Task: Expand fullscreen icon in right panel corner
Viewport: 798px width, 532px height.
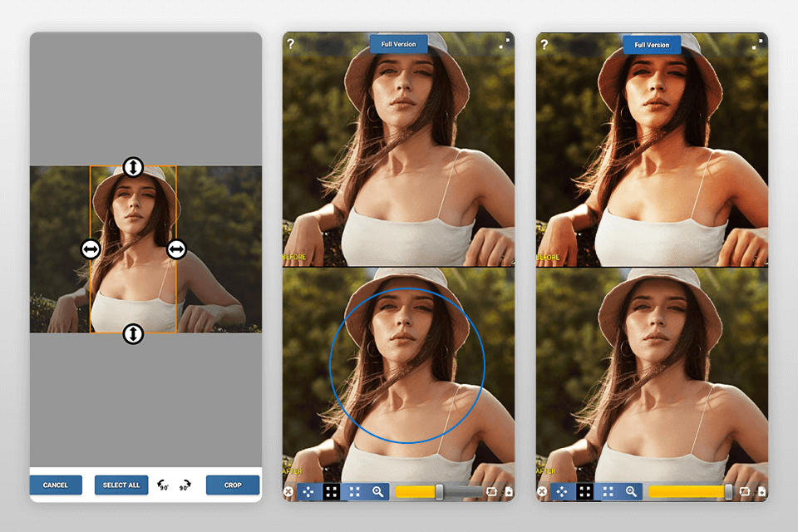Action: (x=757, y=44)
